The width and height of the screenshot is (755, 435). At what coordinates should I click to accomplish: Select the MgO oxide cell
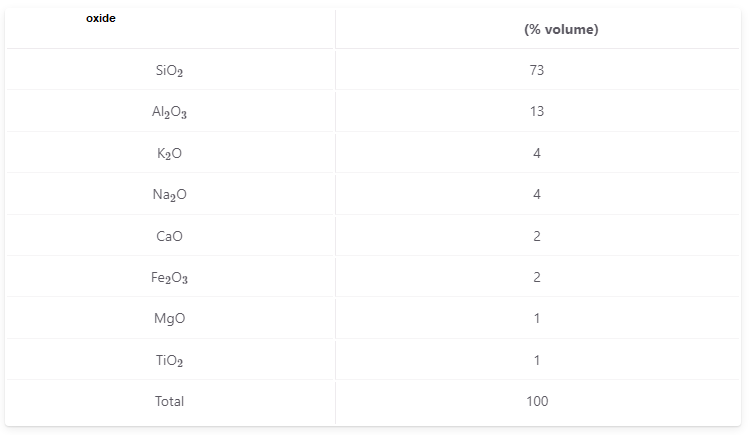click(169, 318)
